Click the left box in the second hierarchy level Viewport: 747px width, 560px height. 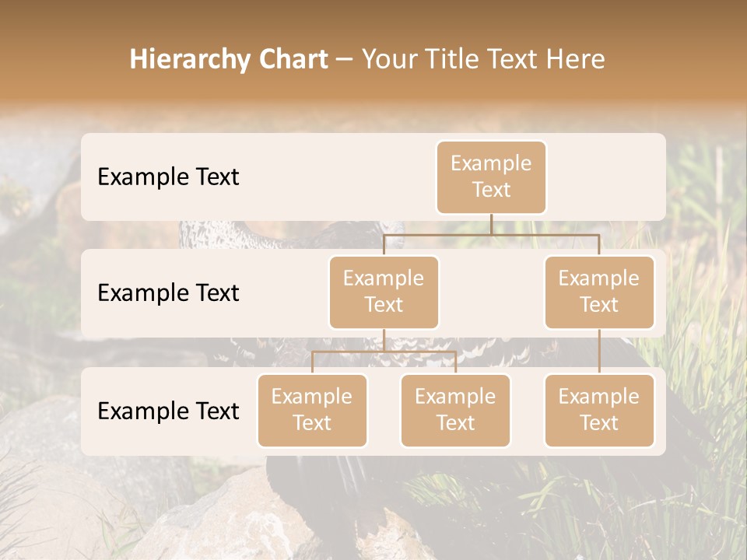click(x=384, y=292)
